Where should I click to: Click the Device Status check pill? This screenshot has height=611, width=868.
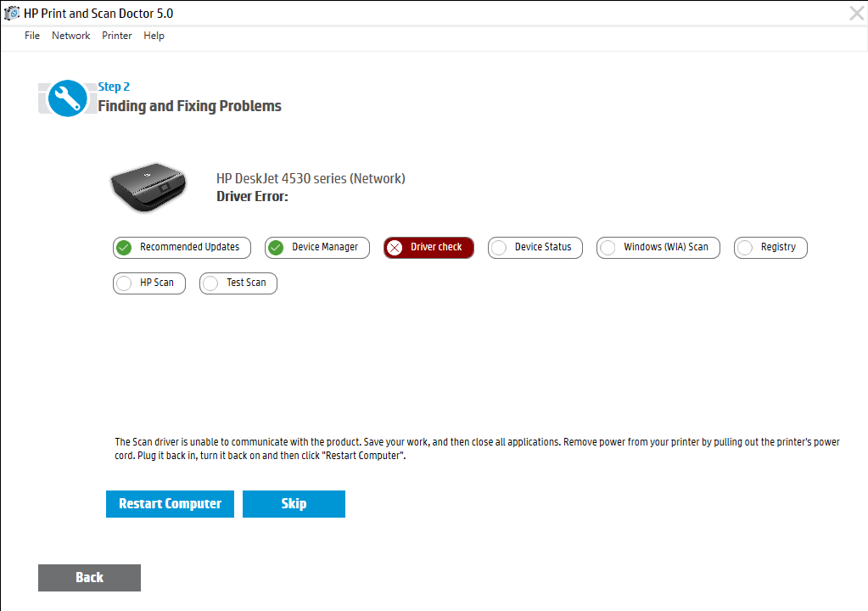[535, 248]
